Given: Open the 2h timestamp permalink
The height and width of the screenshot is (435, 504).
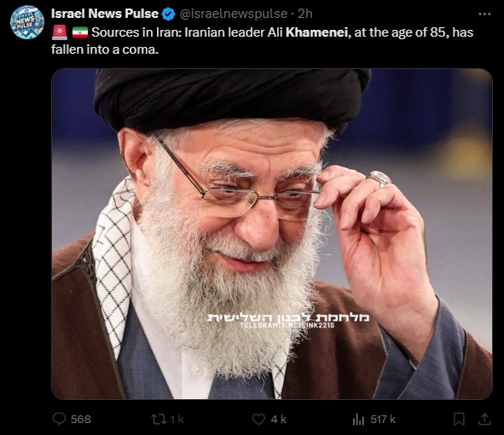Looking at the screenshot, I should (x=304, y=14).
